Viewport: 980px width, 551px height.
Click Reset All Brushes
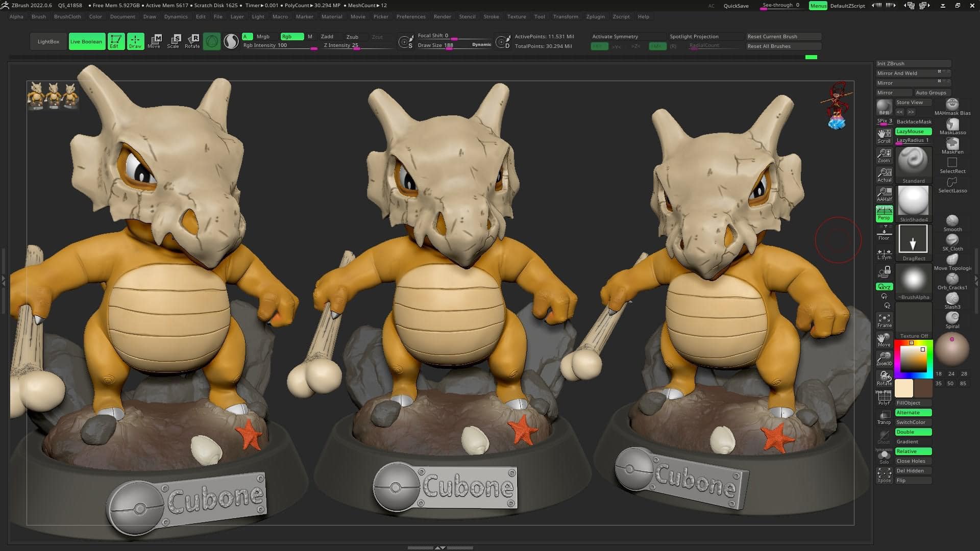(784, 46)
